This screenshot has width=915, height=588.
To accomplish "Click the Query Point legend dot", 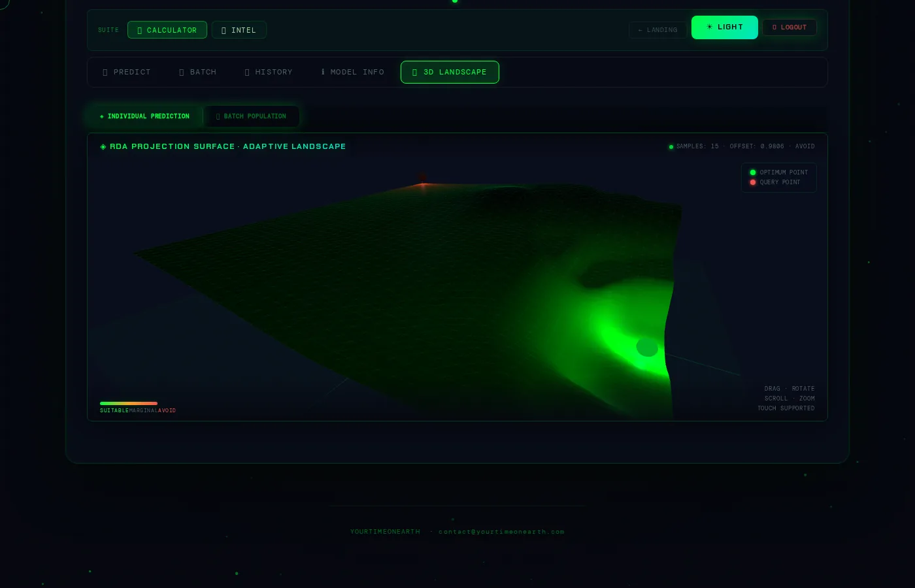I will [x=753, y=182].
